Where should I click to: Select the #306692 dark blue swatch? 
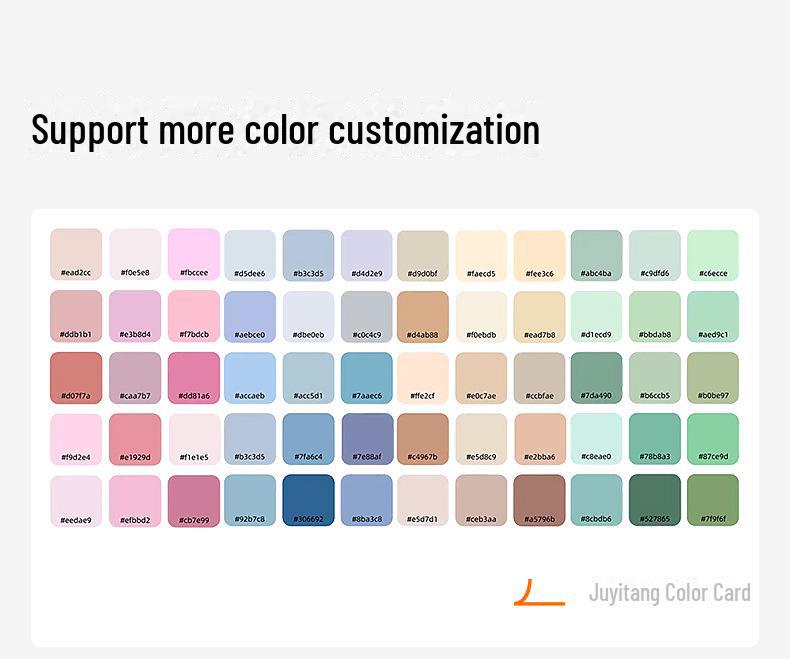(x=308, y=500)
